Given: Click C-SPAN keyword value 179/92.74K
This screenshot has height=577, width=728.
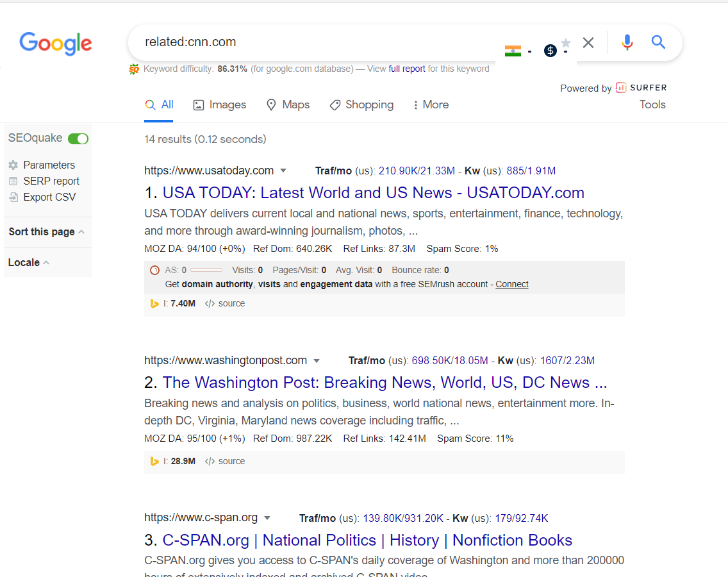Looking at the screenshot, I should point(522,519).
